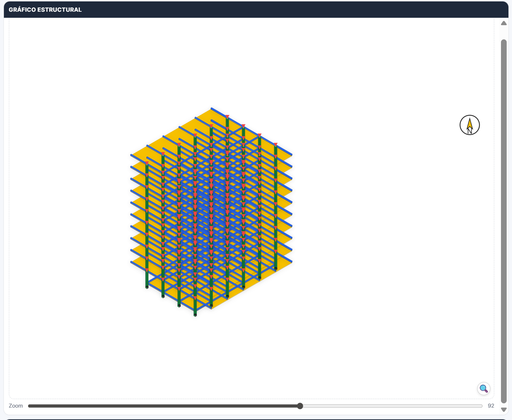Click the zoom value 92
The image size is (512, 420).
point(491,406)
